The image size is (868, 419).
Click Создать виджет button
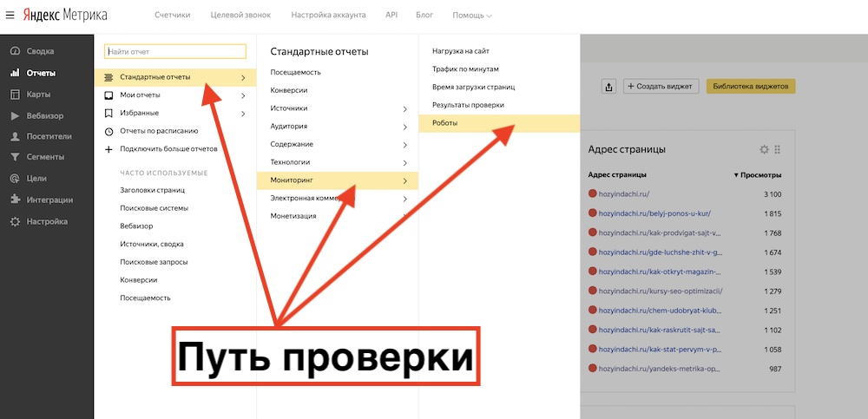[661, 87]
